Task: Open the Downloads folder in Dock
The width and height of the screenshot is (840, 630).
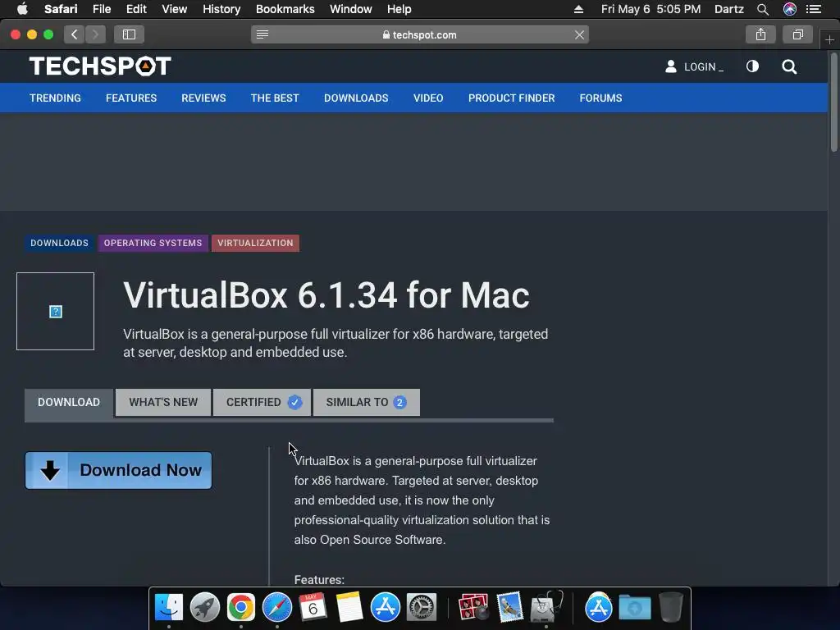Action: [x=635, y=608]
